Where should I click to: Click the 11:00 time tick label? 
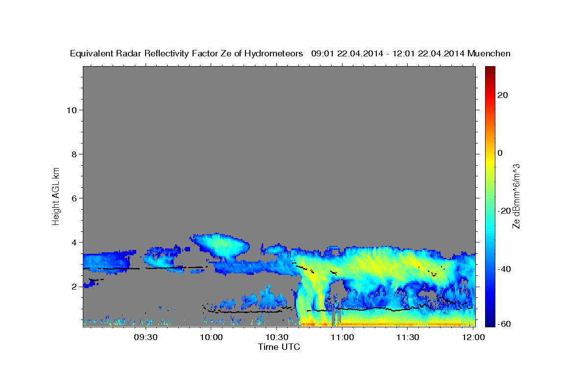click(x=342, y=337)
